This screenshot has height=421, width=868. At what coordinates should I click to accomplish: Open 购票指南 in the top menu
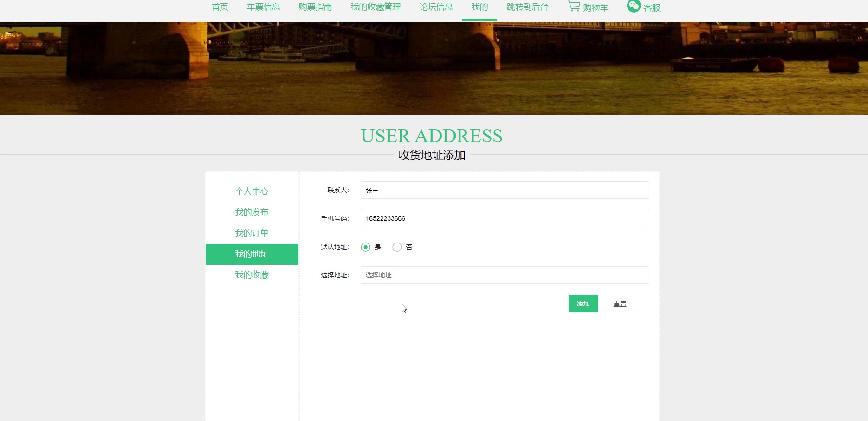(315, 7)
